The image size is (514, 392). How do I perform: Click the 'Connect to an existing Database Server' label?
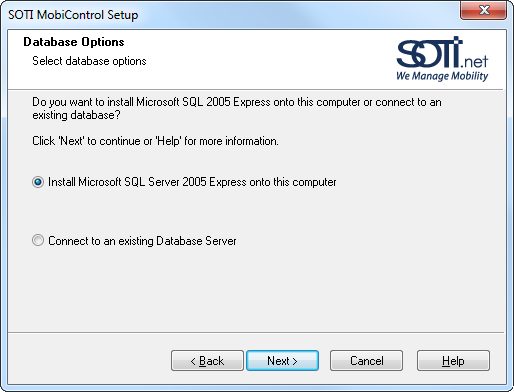point(142,241)
